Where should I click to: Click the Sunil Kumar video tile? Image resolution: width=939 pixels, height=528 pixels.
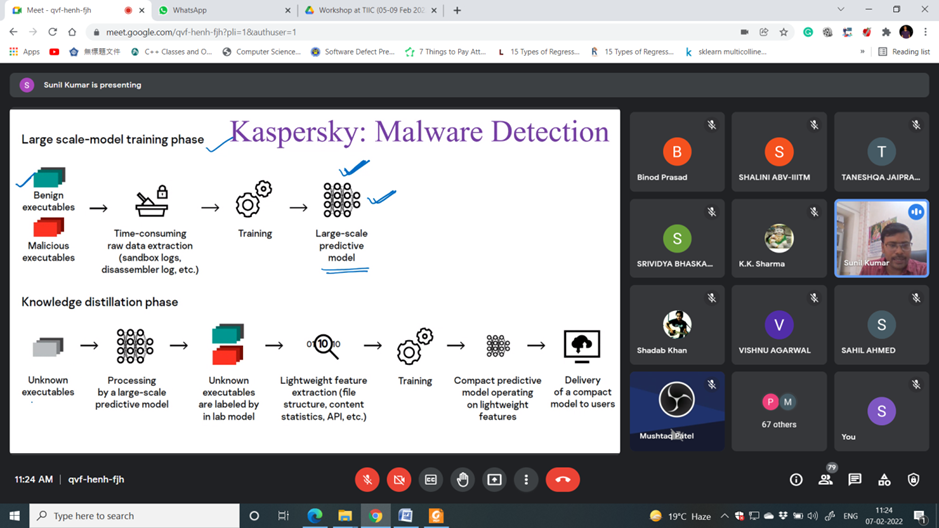click(x=881, y=238)
